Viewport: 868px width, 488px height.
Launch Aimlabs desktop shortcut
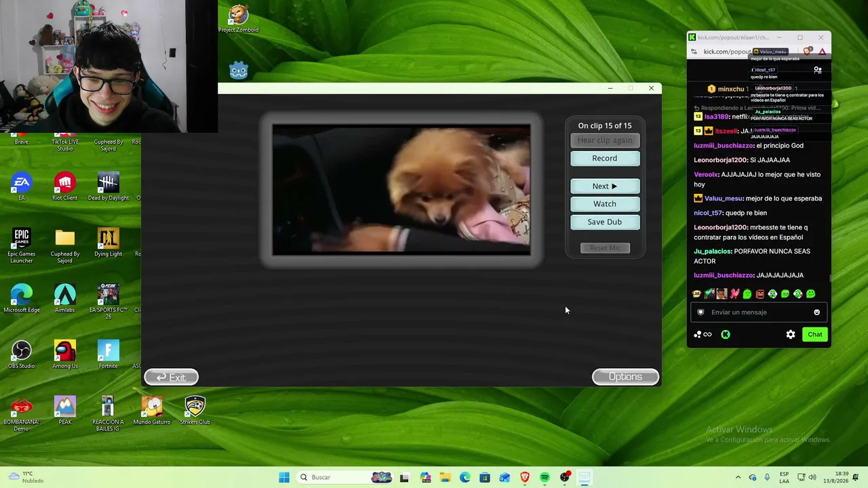pos(65,299)
